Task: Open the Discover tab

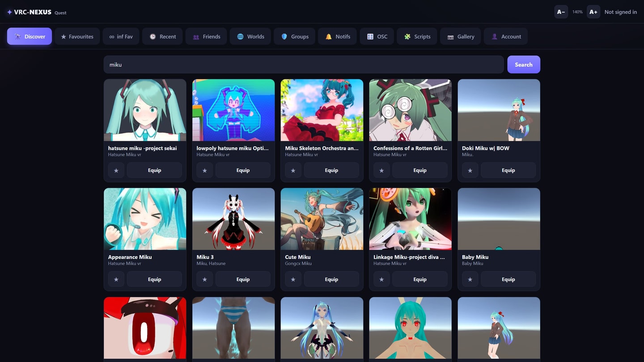Action: tap(30, 36)
